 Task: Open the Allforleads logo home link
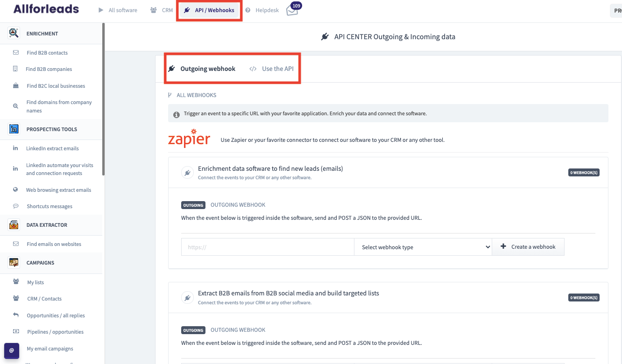pos(46,9)
